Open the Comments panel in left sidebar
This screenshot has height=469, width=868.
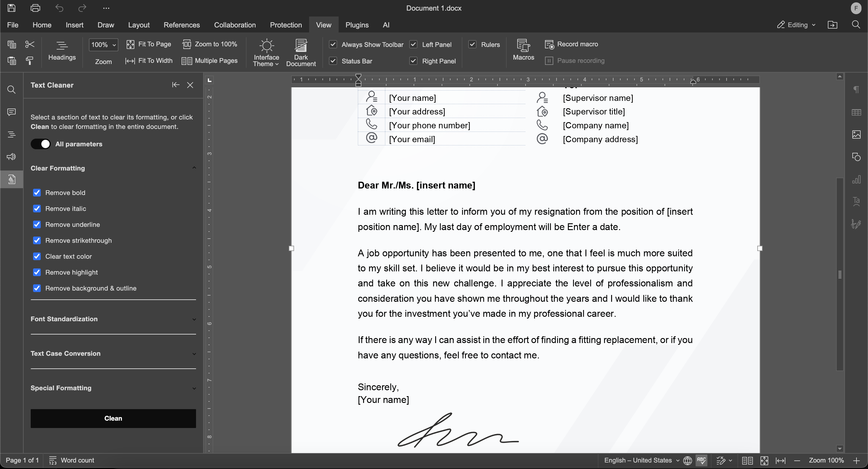[11, 112]
